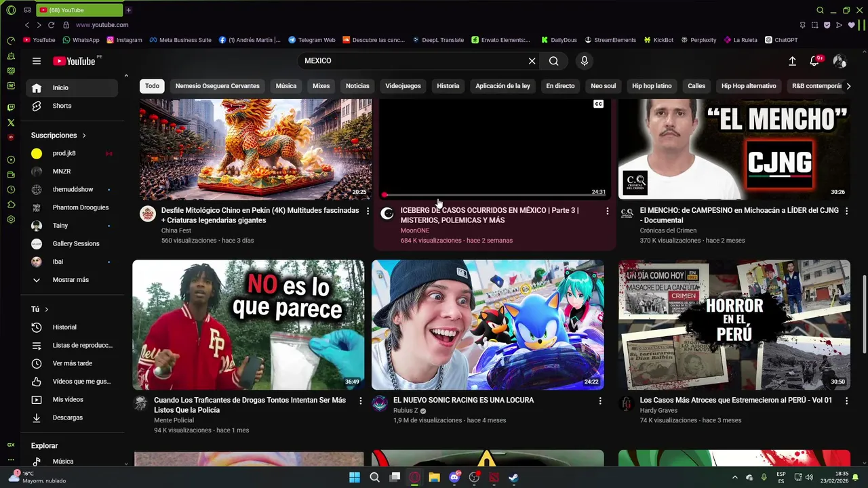868x488 pixels.
Task: Open Tainy channel in subscriptions
Action: point(72,226)
